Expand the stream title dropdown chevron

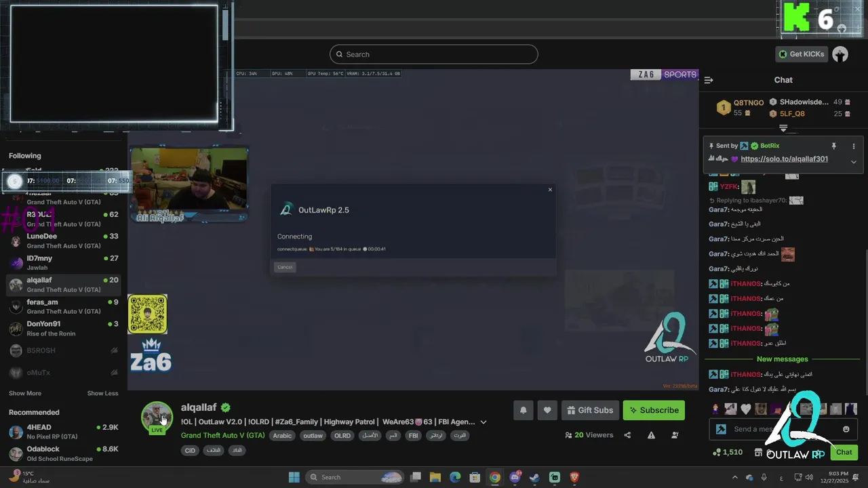pos(484,422)
